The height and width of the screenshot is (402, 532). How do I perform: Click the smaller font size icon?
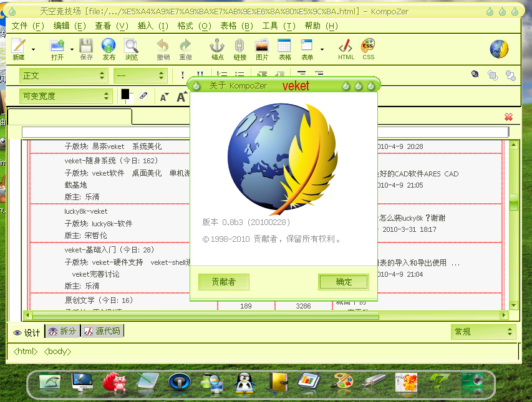[164, 97]
